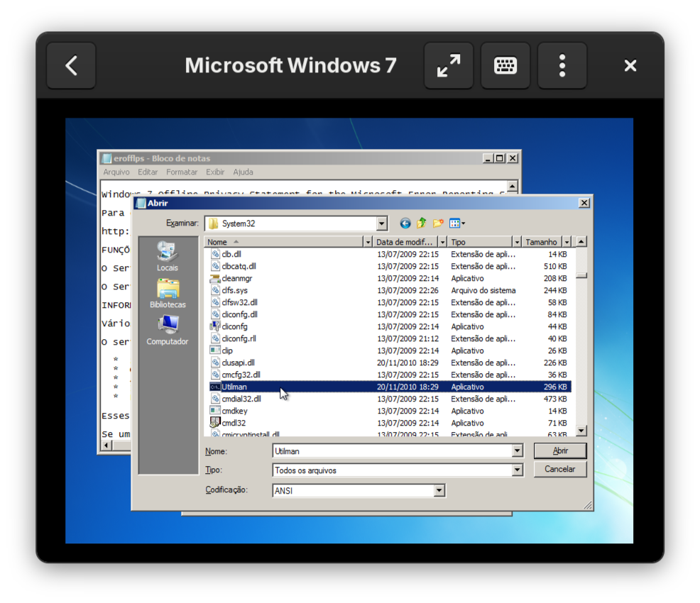700x603 pixels.
Task: Open the Arquivo menu in Bloco de notas
Action: pos(116,172)
